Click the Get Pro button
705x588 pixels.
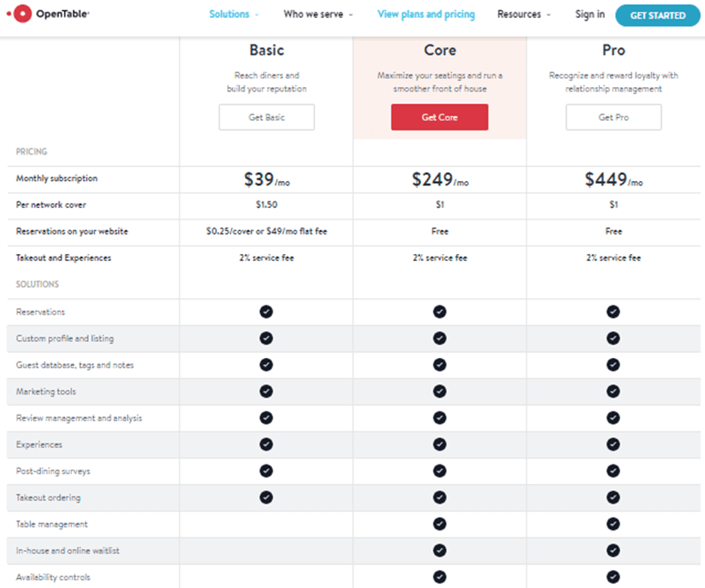pyautogui.click(x=614, y=117)
